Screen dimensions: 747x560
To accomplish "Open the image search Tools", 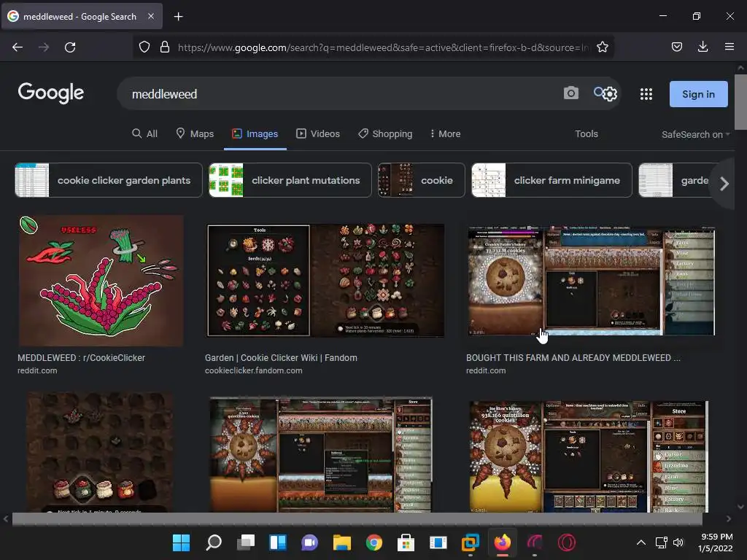I will [x=586, y=134].
